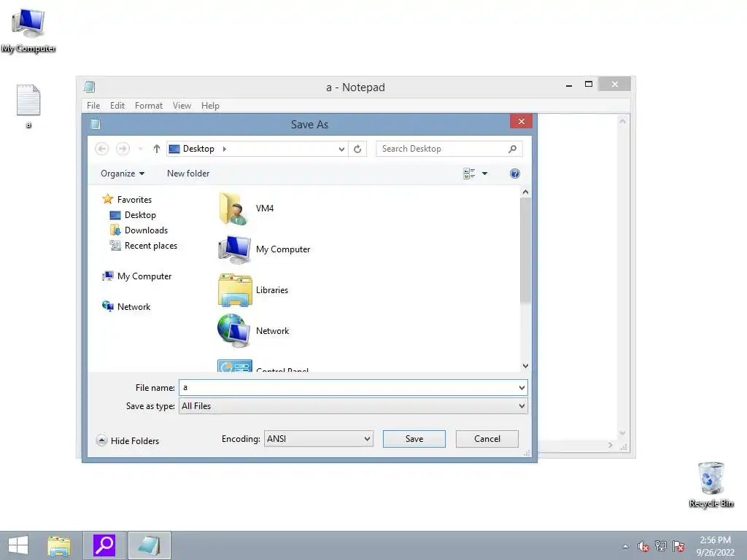Click the forward navigation arrow
Screen dimensions: 747x560
123,149
